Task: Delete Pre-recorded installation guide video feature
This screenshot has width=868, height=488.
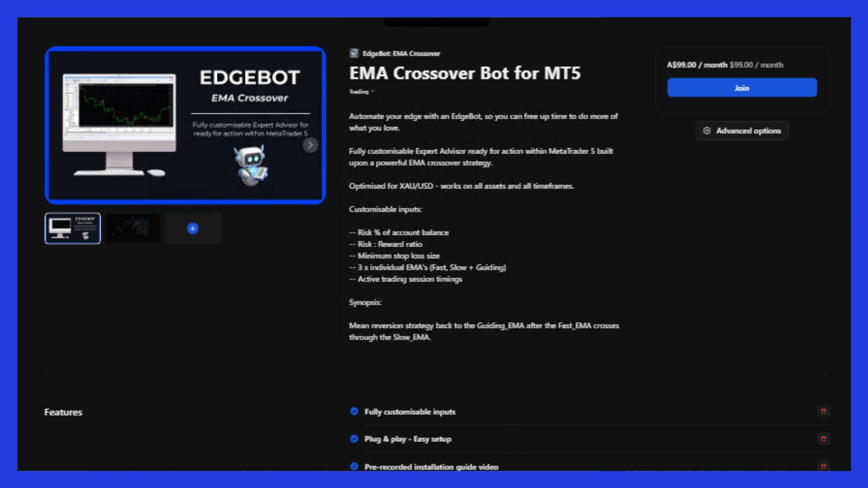Action: point(823,466)
